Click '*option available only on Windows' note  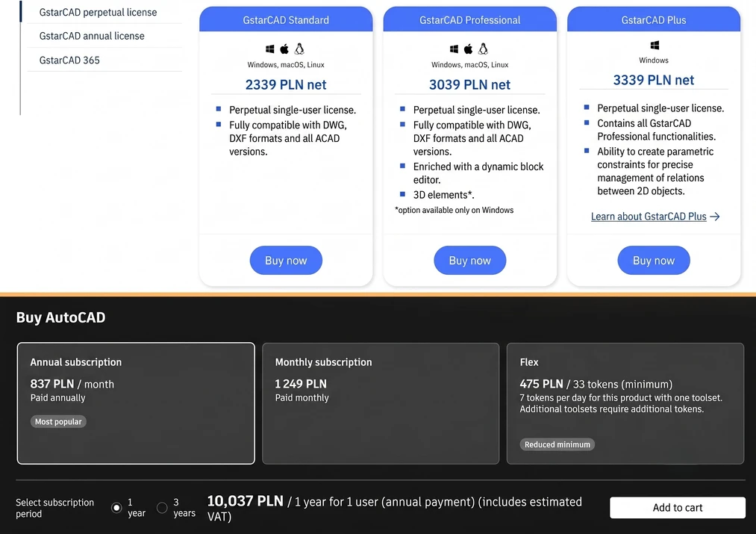coord(454,210)
